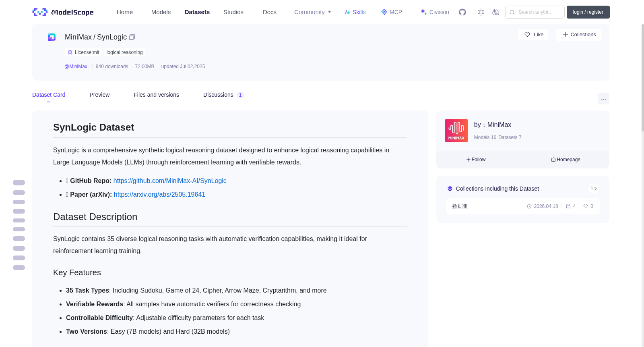Screen dimensions: 644x347
Task: Open the arXiv paper link
Action: [x=159, y=195]
